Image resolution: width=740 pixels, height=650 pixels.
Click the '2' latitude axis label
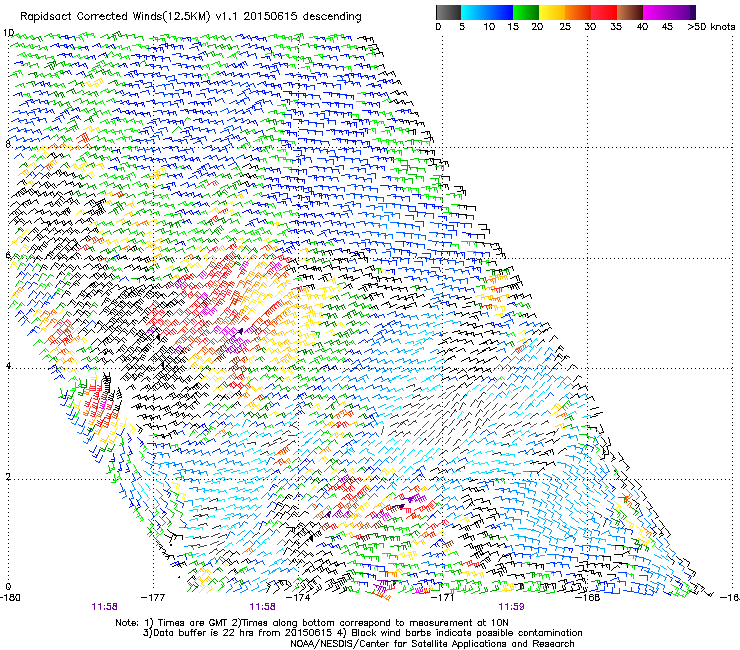(8, 476)
